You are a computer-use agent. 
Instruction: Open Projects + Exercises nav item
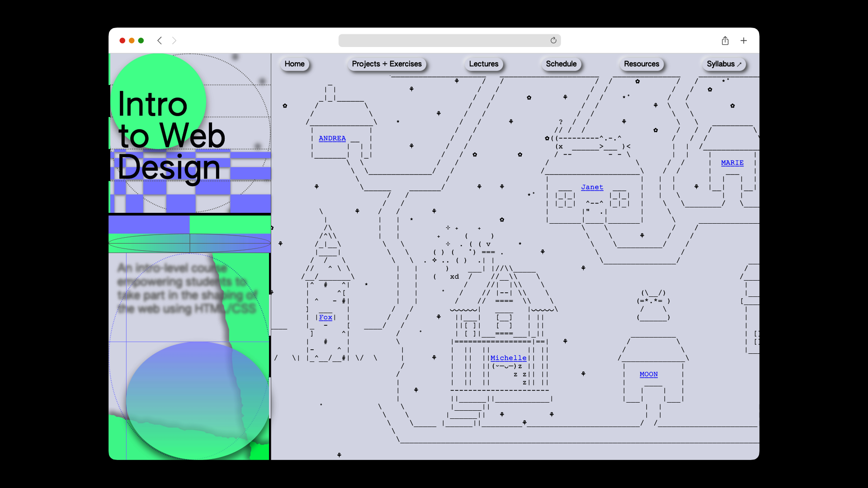[387, 64]
